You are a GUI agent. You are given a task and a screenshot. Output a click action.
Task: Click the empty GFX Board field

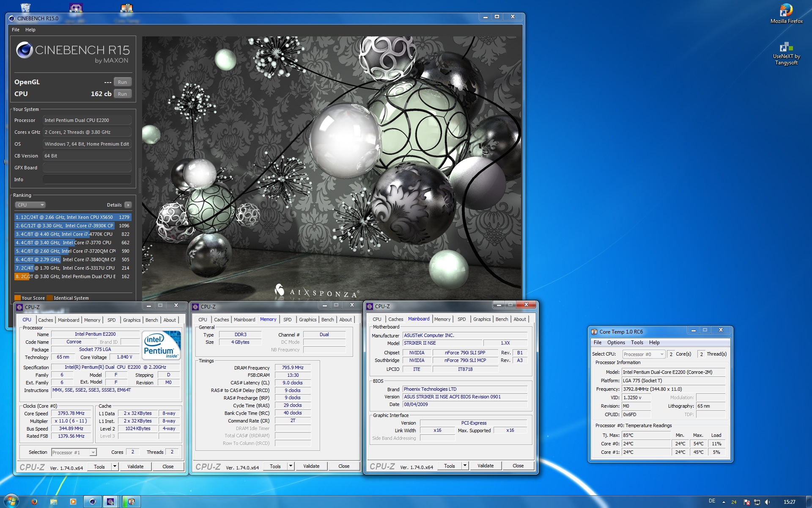87,168
